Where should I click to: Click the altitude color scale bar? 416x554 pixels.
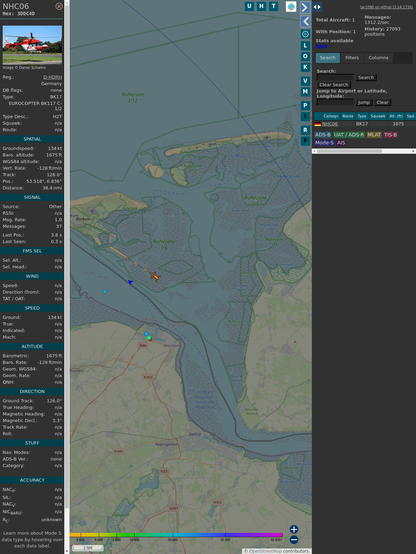(176, 535)
